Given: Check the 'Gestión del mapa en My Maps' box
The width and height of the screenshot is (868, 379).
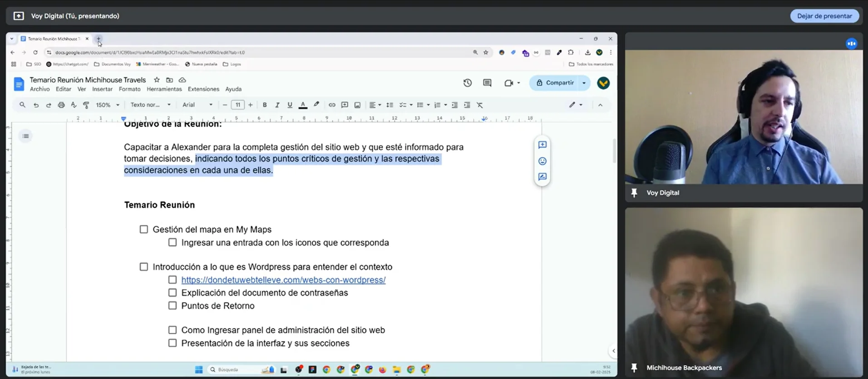Looking at the screenshot, I should (144, 229).
